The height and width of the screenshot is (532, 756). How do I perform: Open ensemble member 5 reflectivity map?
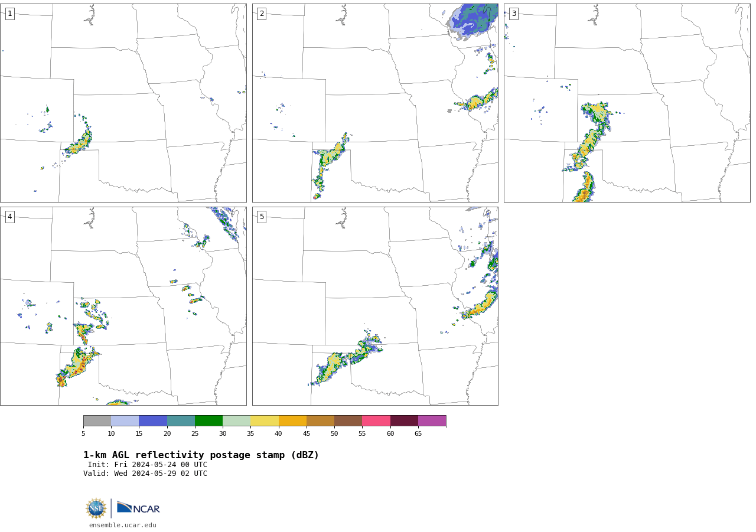click(x=375, y=306)
